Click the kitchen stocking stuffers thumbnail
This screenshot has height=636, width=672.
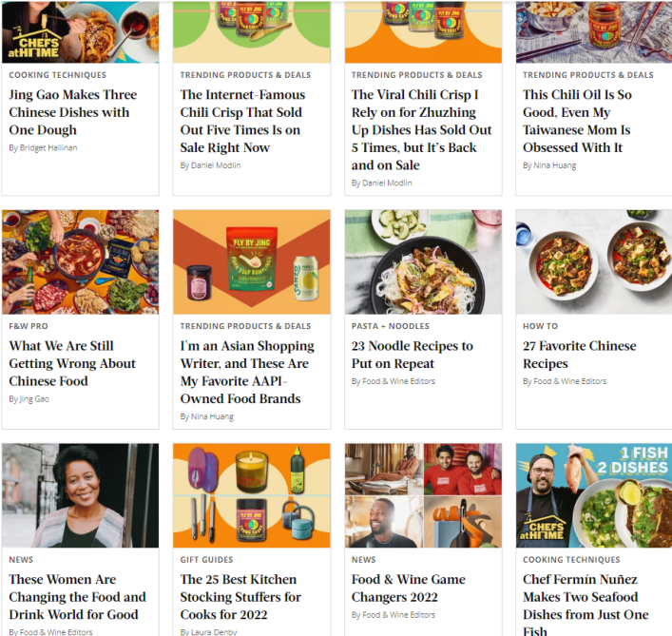pyautogui.click(x=252, y=495)
